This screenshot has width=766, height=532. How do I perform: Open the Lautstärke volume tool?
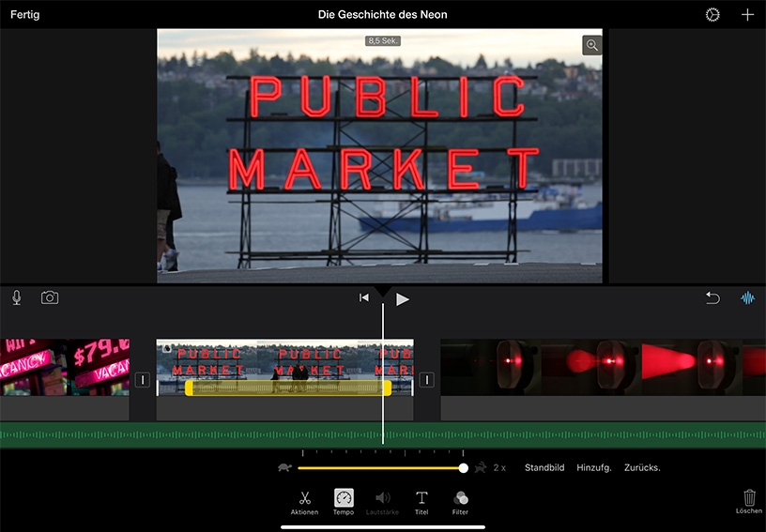[x=382, y=503]
